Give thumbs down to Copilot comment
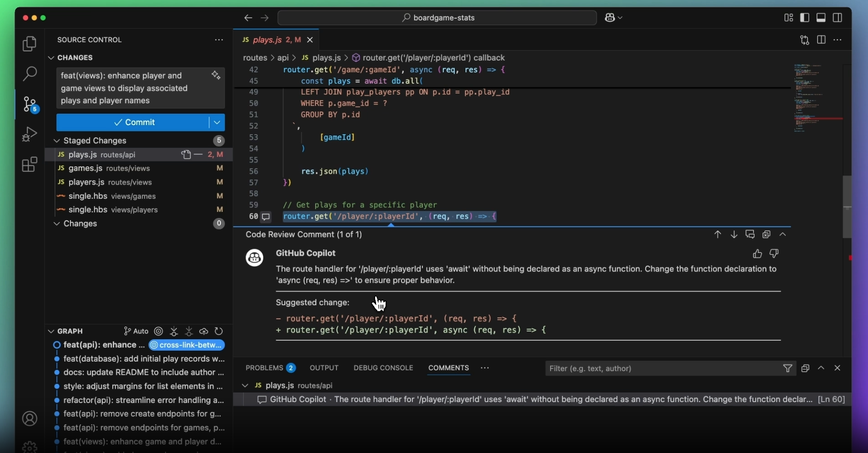 click(774, 254)
